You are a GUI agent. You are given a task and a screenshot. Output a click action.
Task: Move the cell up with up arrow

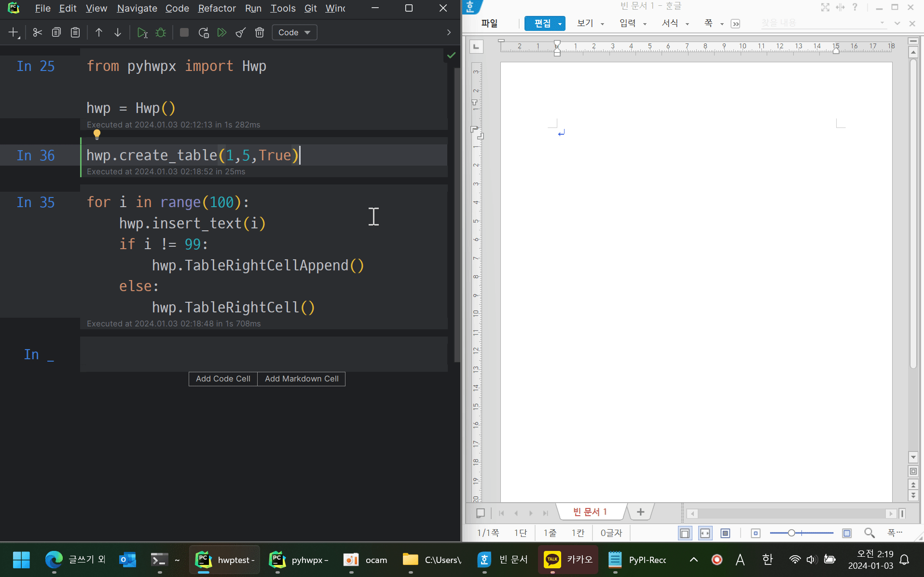tap(99, 32)
